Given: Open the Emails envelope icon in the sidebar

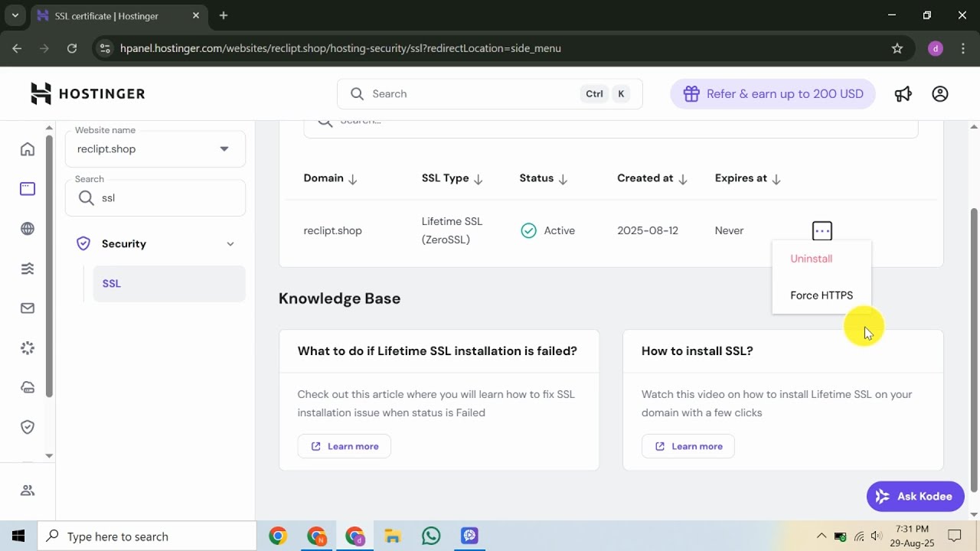Looking at the screenshot, I should pyautogui.click(x=28, y=308).
